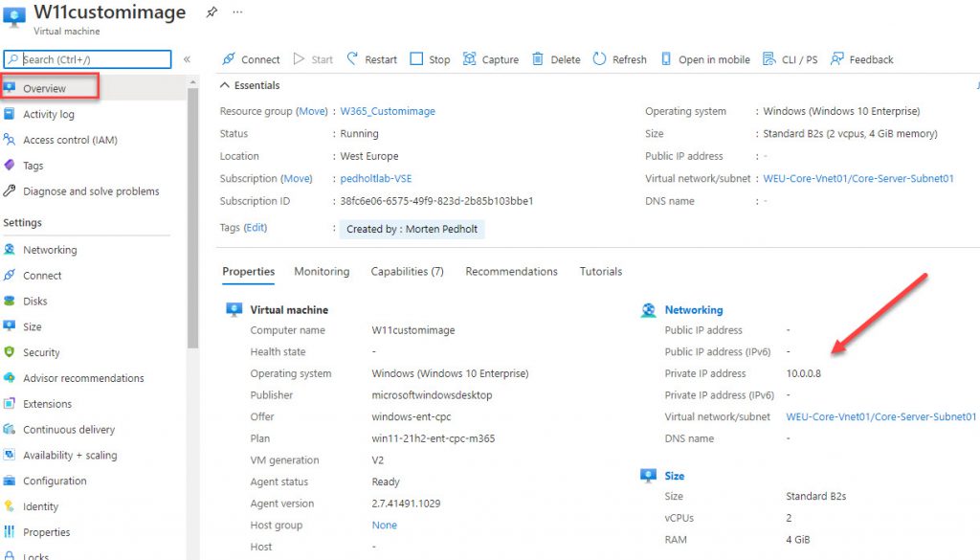The width and height of the screenshot is (980, 560).
Task: Open the Recommendations tab
Action: (511, 271)
